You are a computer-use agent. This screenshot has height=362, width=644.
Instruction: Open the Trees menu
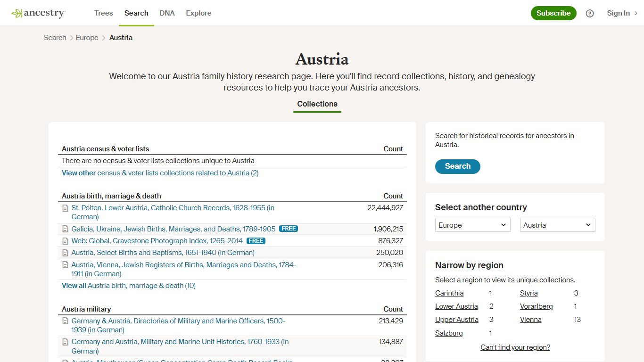[104, 13]
